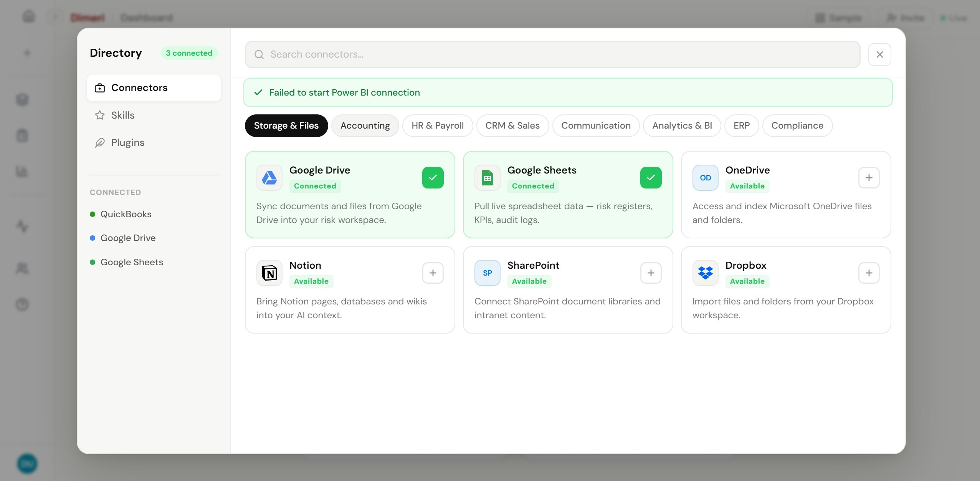This screenshot has width=980, height=481.
Task: Add the SharePoint connector with plus button
Action: 651,273
